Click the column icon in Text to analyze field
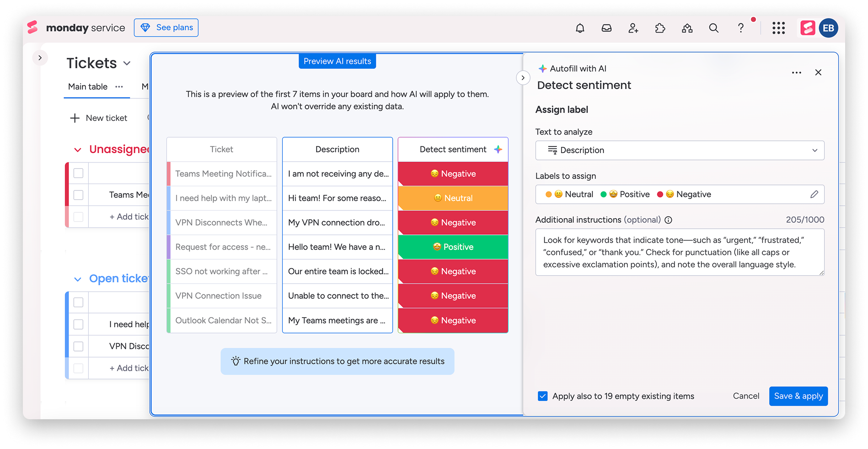The image size is (868, 449). [552, 150]
